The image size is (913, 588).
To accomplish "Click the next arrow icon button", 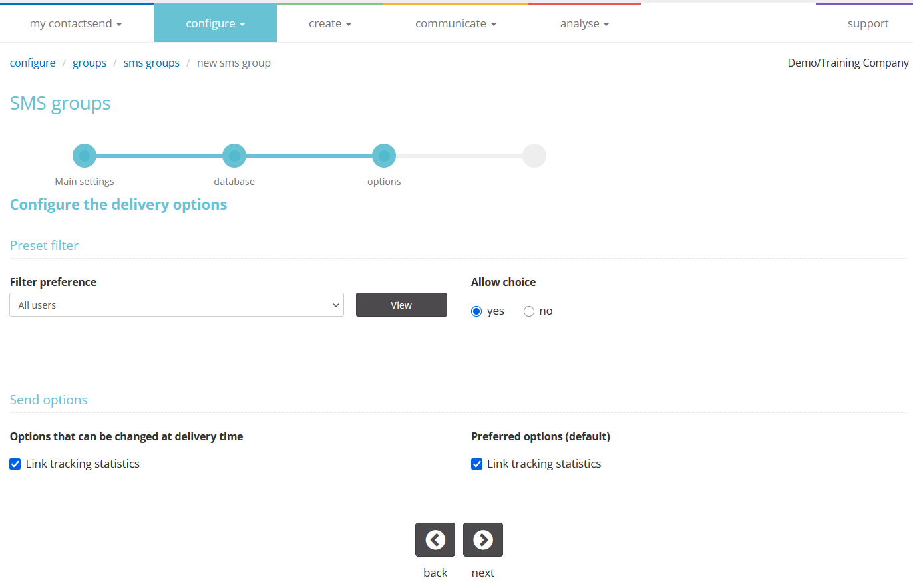I will click(x=483, y=539).
